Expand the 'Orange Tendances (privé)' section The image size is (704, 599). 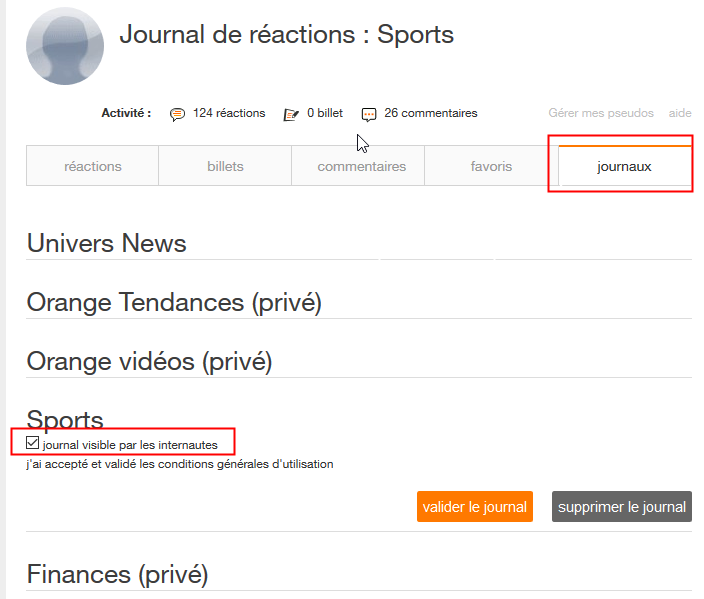pos(174,302)
